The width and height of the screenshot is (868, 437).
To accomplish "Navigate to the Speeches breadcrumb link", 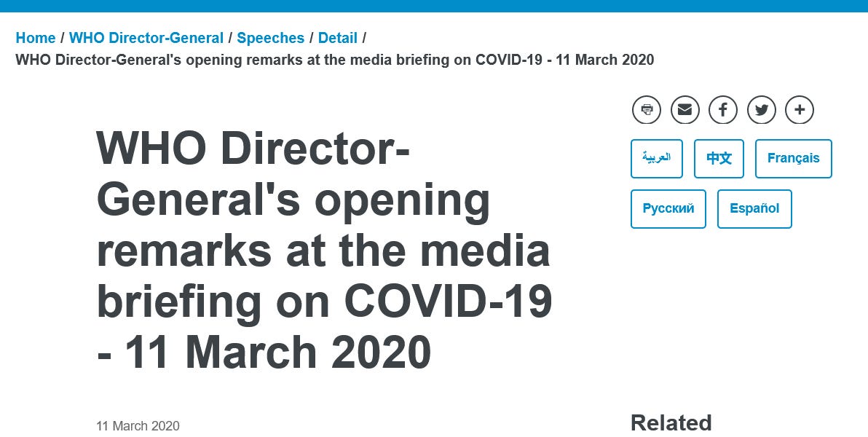I will [270, 38].
